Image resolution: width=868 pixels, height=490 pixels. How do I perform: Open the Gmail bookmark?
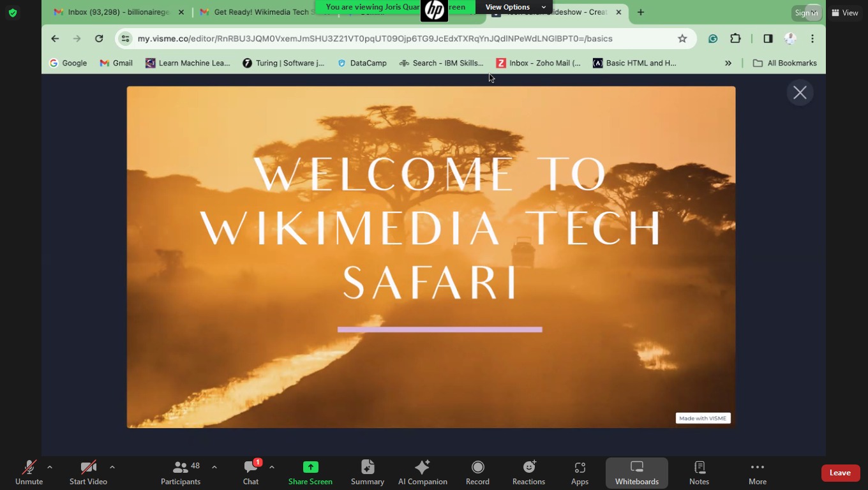point(116,63)
